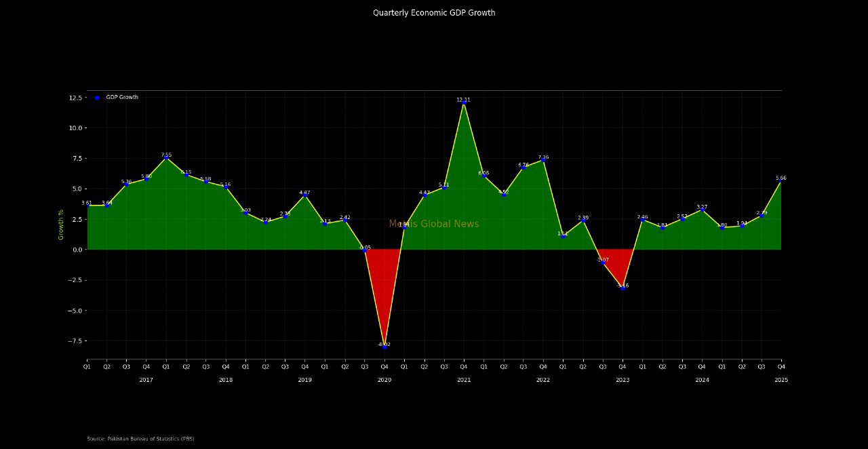Click the −7.5 y-axis tick label
The width and height of the screenshot is (868, 449).
73,341
